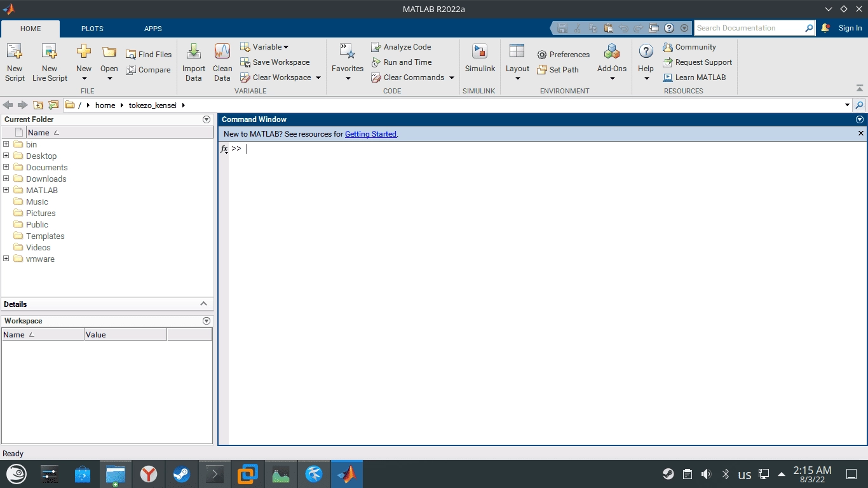Click Clear Workspace button

coord(276,78)
